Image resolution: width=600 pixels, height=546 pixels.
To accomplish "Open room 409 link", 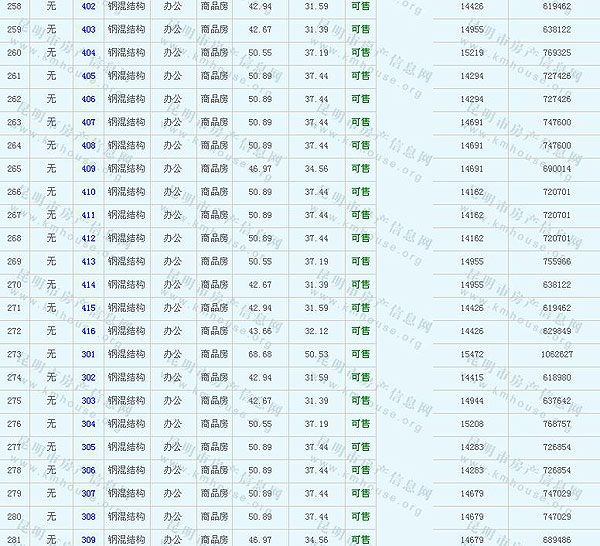I will point(89,168).
